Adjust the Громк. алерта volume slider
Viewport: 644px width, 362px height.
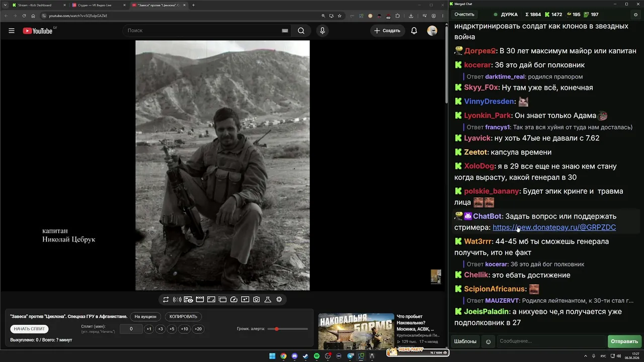click(x=288, y=329)
